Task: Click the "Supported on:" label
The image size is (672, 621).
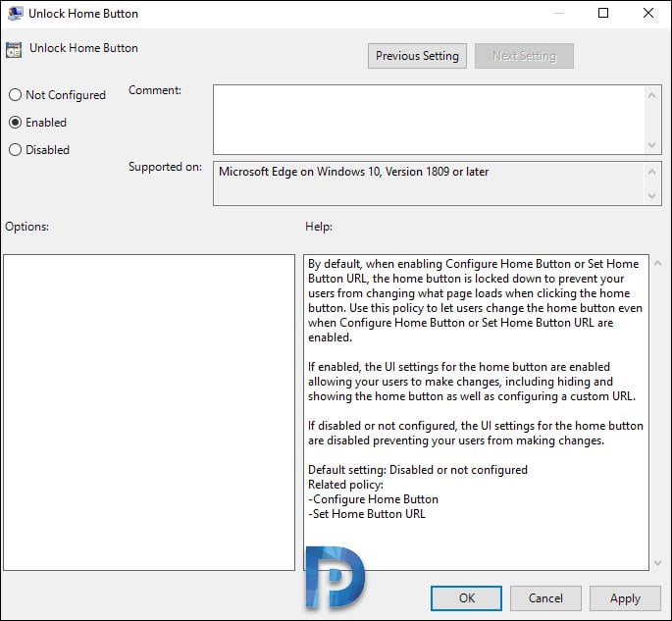Action: click(x=165, y=167)
